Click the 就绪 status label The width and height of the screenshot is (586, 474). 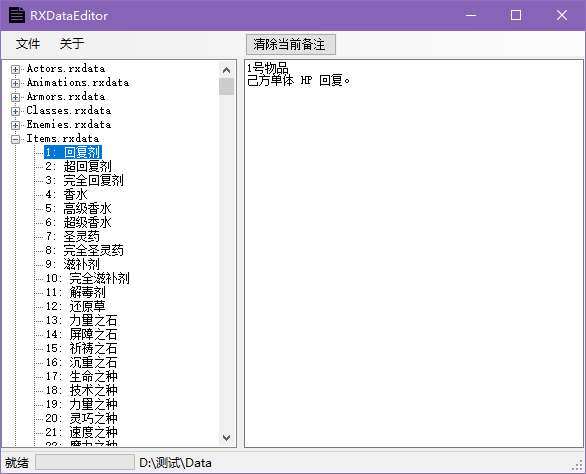pos(17,463)
